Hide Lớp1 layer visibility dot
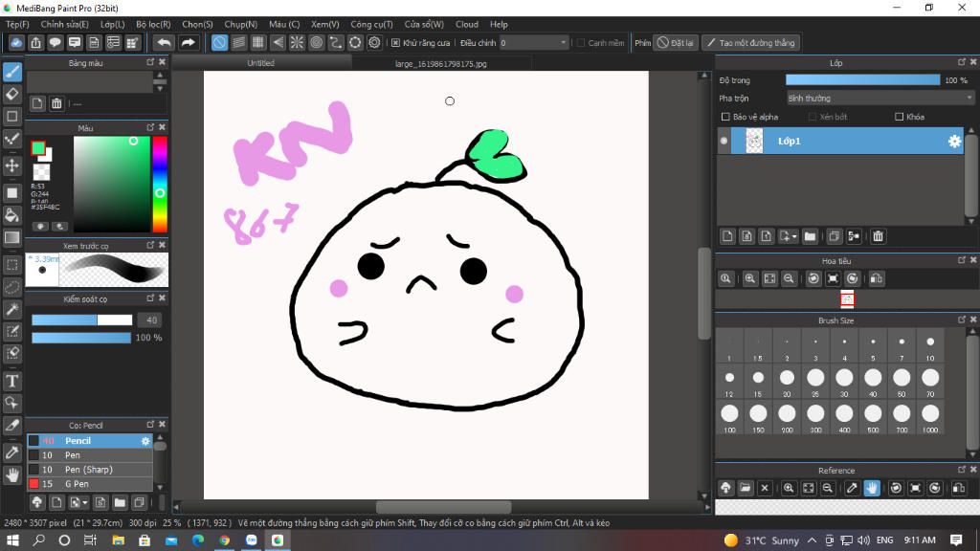The image size is (980, 551). (724, 142)
